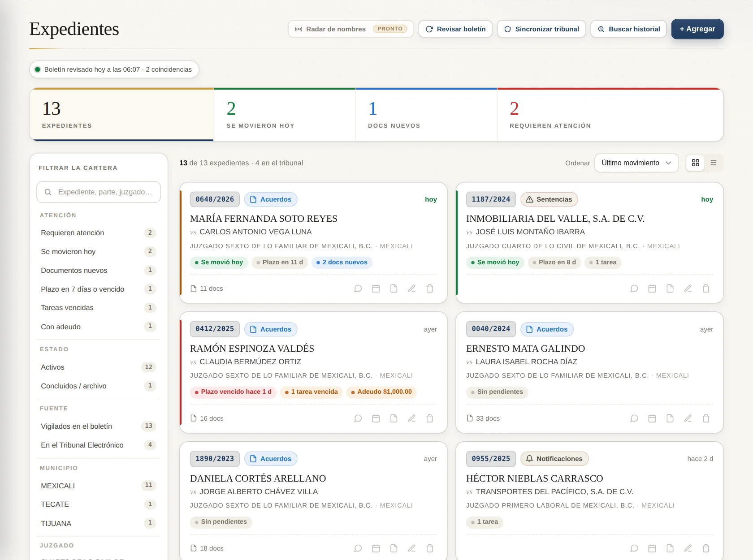Click comment bubble on 0040/2024 card
The image size is (753, 560).
pyautogui.click(x=634, y=418)
